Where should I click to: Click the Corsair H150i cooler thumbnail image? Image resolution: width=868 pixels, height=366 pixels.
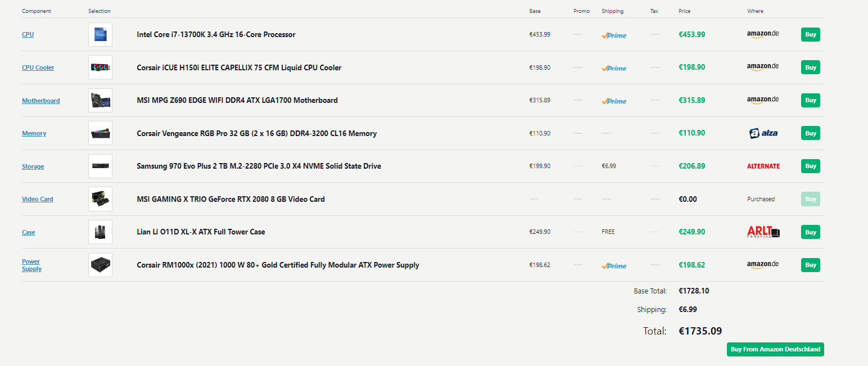point(100,67)
